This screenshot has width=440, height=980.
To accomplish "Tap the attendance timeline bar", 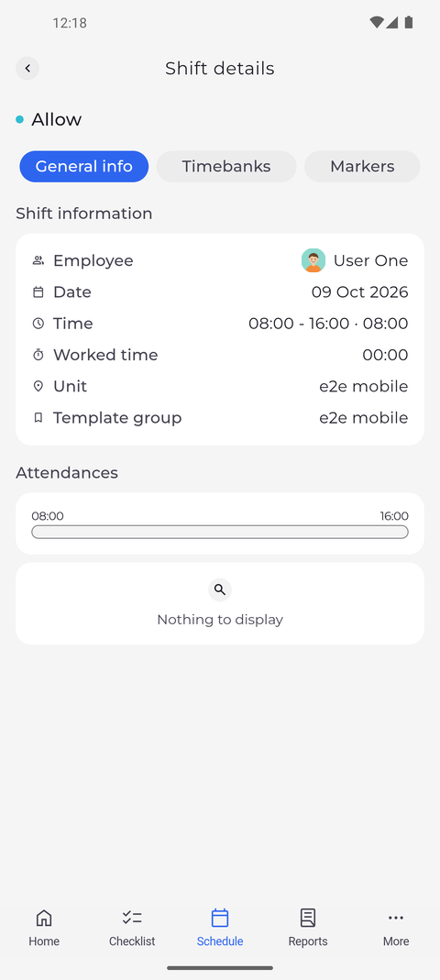I will tap(220, 532).
